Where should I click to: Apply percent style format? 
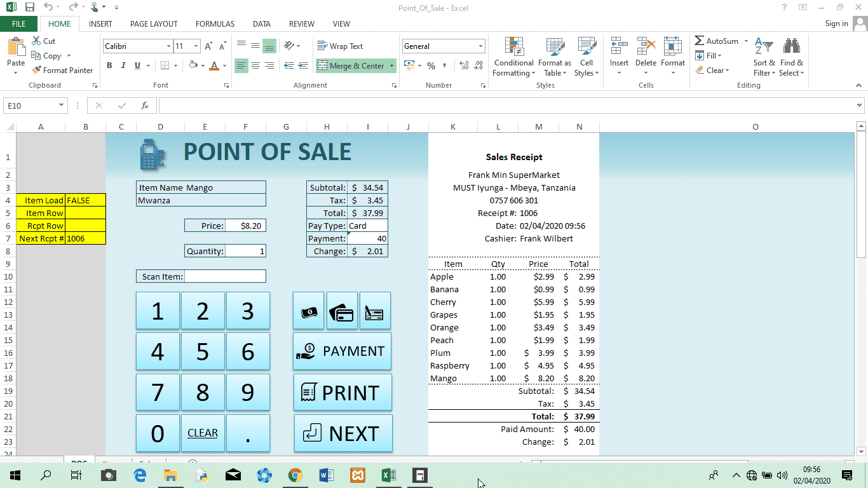click(431, 65)
